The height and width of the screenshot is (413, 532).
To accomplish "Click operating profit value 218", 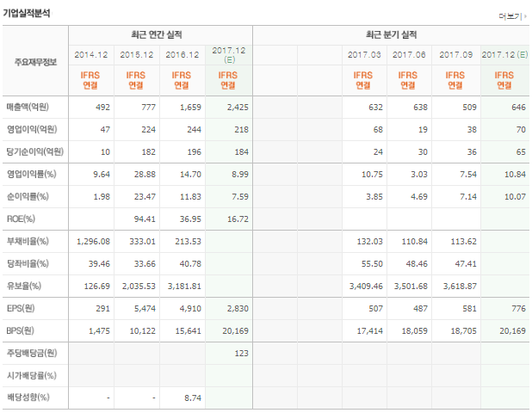I will tap(242, 130).
